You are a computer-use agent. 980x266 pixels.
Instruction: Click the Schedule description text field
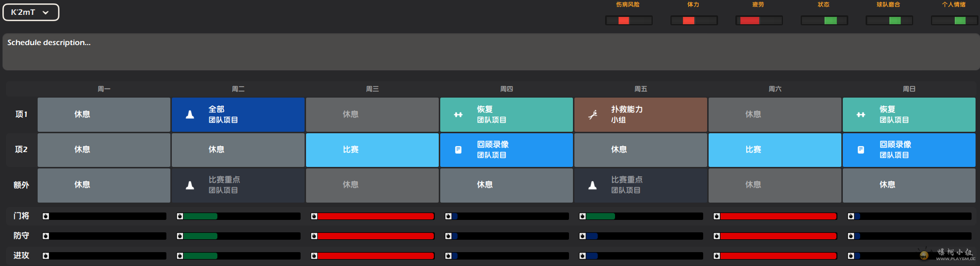(490, 52)
